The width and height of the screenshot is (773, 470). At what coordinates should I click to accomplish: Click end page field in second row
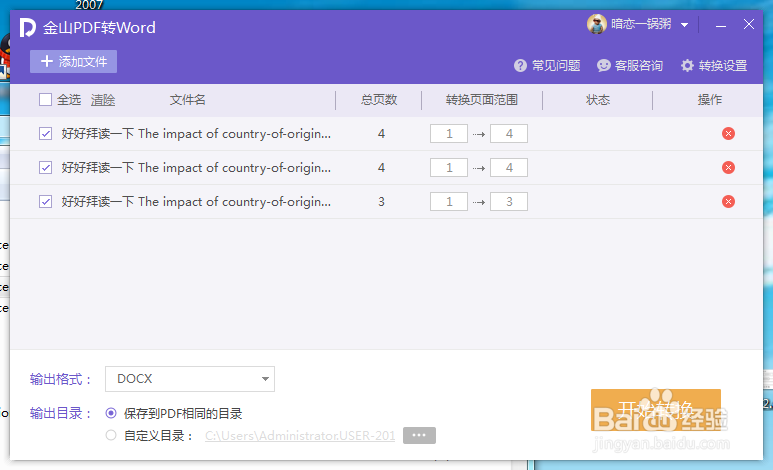[509, 168]
